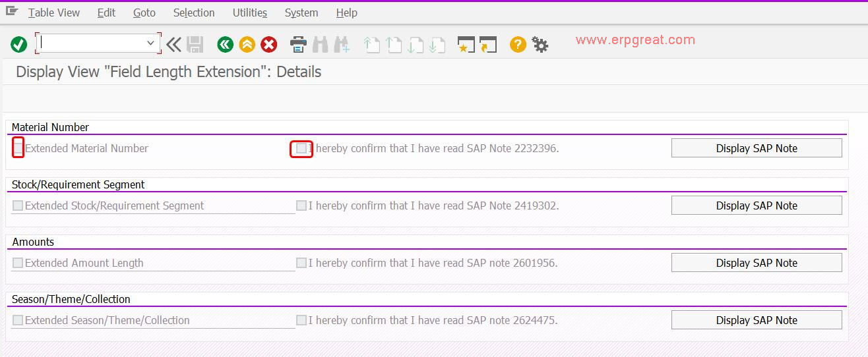Click the Previous Page icon
The image size is (868, 357).
[394, 45]
